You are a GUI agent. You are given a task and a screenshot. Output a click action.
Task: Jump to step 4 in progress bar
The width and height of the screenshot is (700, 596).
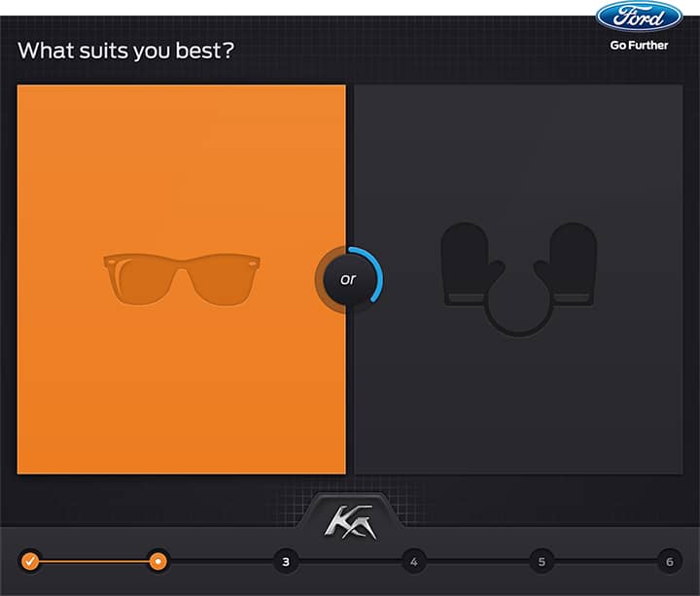click(x=413, y=561)
